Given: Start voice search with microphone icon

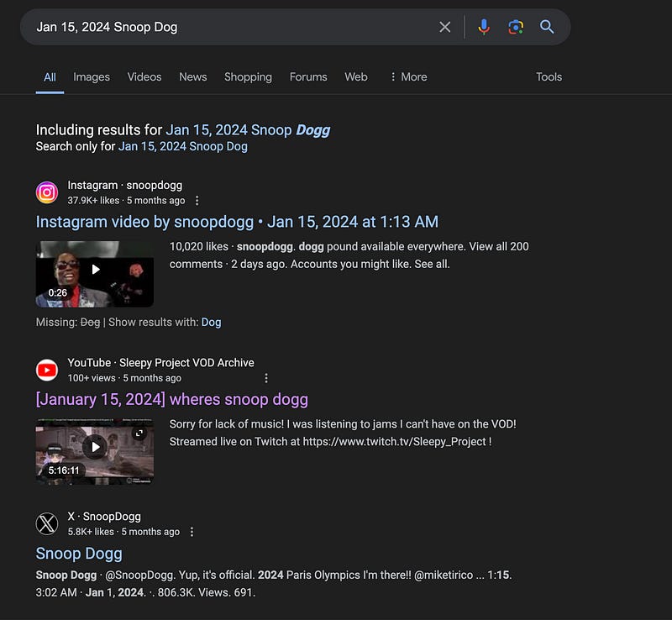Looking at the screenshot, I should point(484,27).
